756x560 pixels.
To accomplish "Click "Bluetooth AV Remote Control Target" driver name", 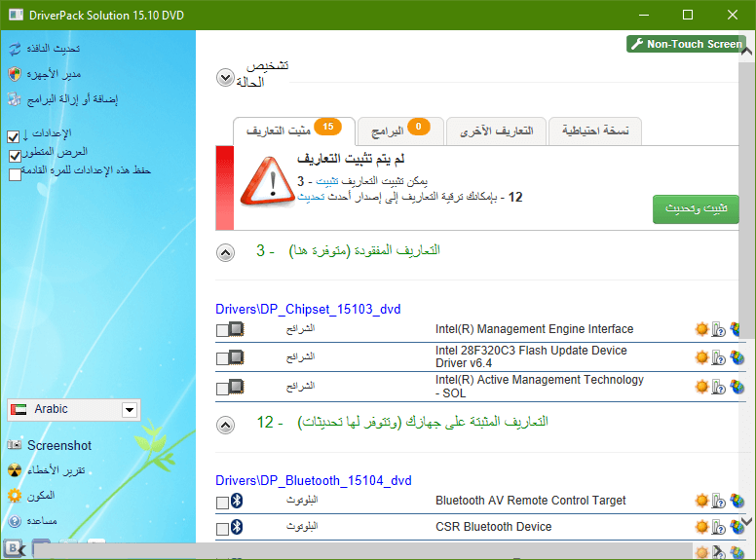I will 530,501.
